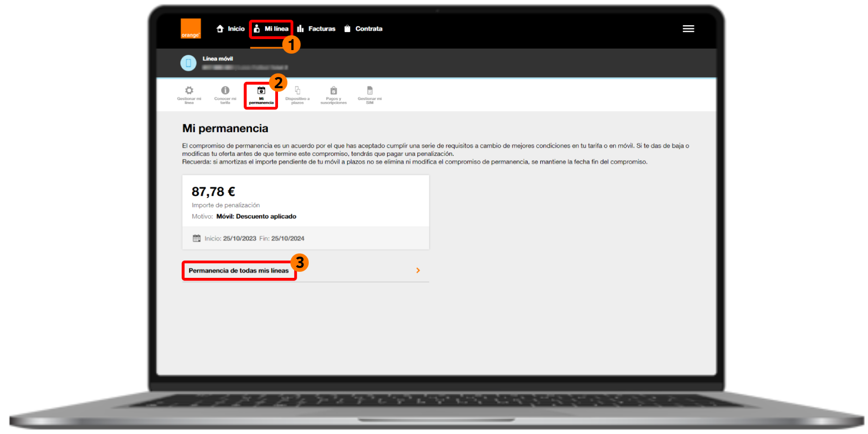The width and height of the screenshot is (868, 434).
Task: Expand the Permanencia líneas chevron arrow
Action: (418, 271)
